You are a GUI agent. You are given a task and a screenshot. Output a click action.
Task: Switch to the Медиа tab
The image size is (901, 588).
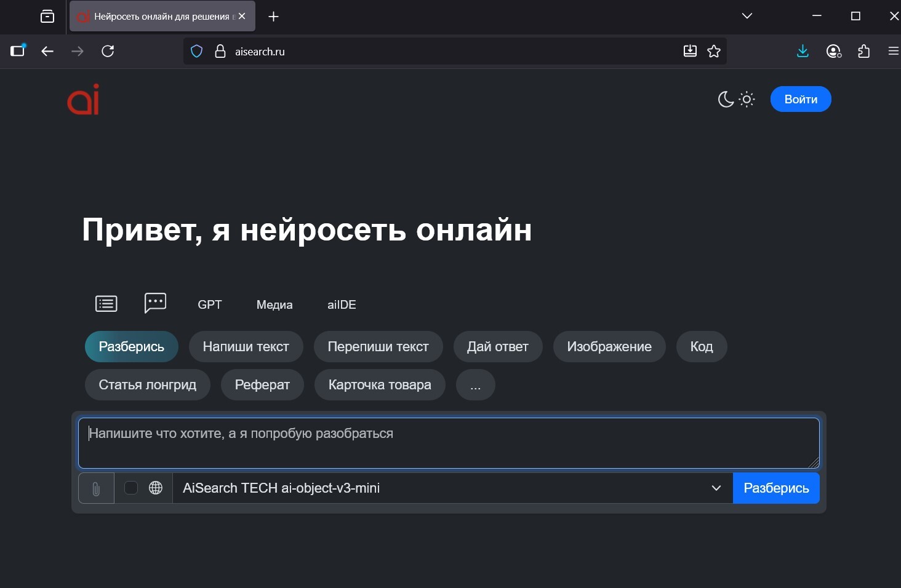pos(274,304)
